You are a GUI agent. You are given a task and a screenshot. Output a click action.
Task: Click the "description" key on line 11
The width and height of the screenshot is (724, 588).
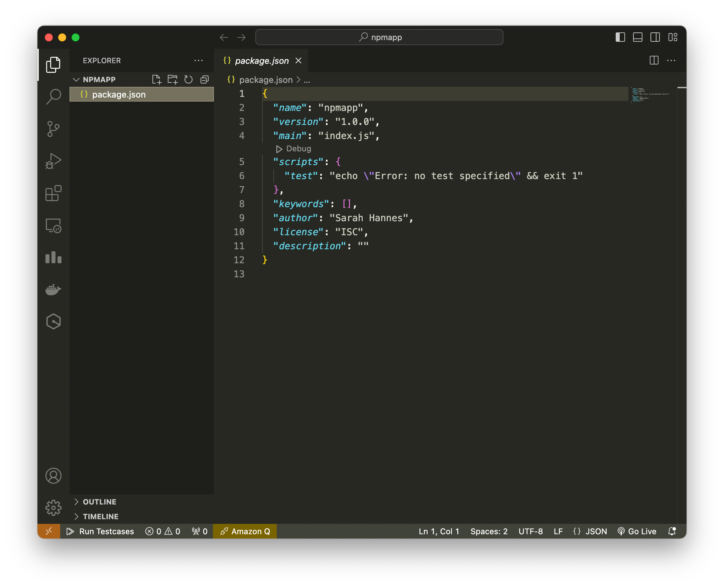point(310,246)
